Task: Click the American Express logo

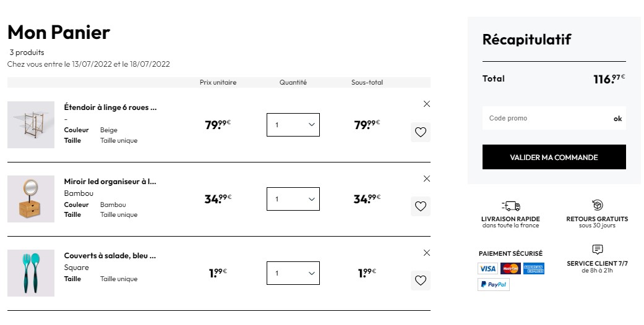Action: (x=534, y=269)
